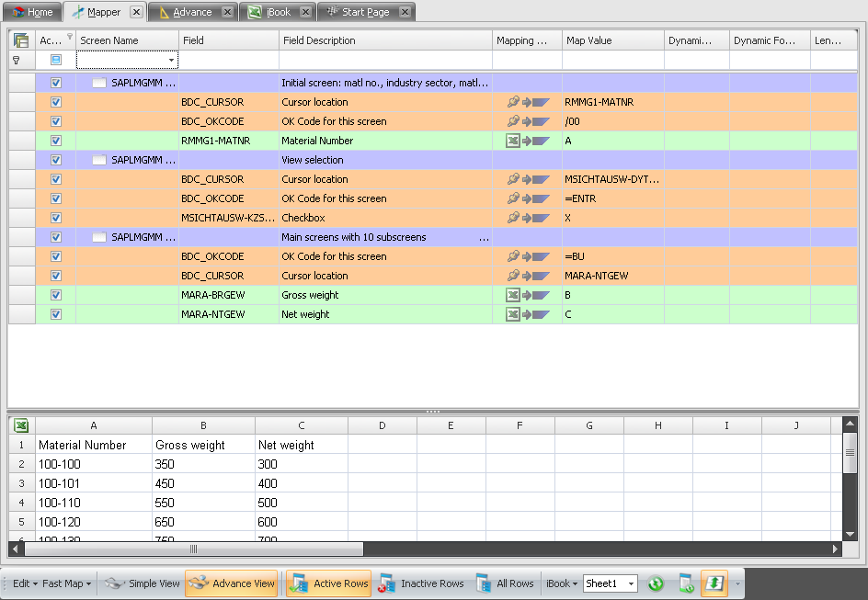The height and width of the screenshot is (600, 868).
Task: Click the Excel icon in spreadsheet corner
Action: 21,425
